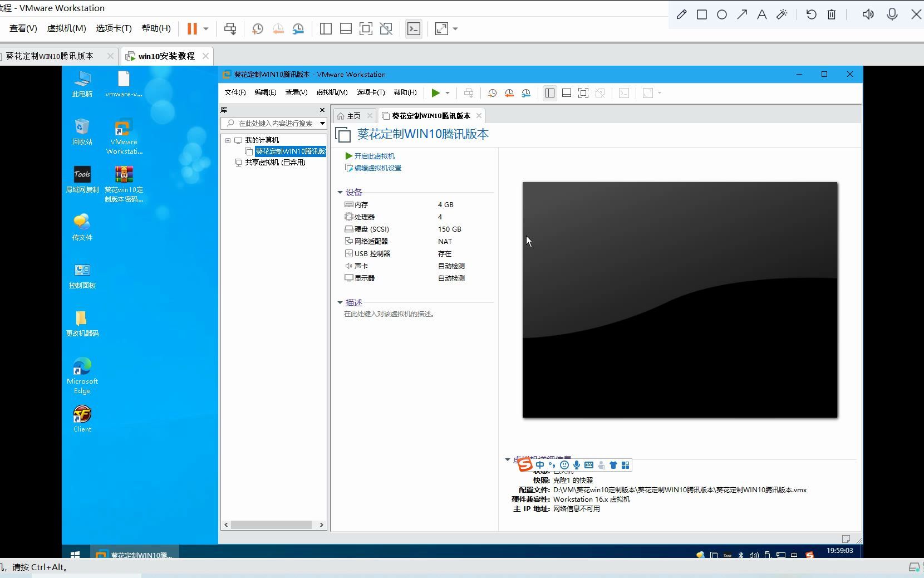Image resolution: width=924 pixels, height=578 pixels.
Task: Select the pencil annotation tool
Action: (682, 14)
